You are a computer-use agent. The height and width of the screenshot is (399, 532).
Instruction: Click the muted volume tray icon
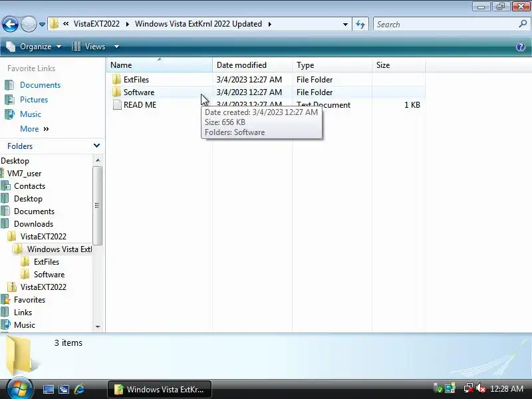tap(481, 388)
